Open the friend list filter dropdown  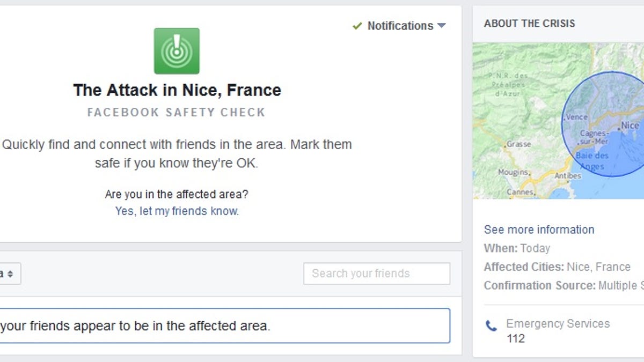[10, 274]
